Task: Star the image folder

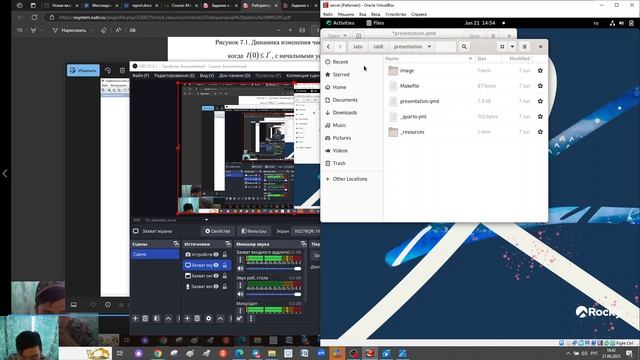Action: click(x=540, y=70)
